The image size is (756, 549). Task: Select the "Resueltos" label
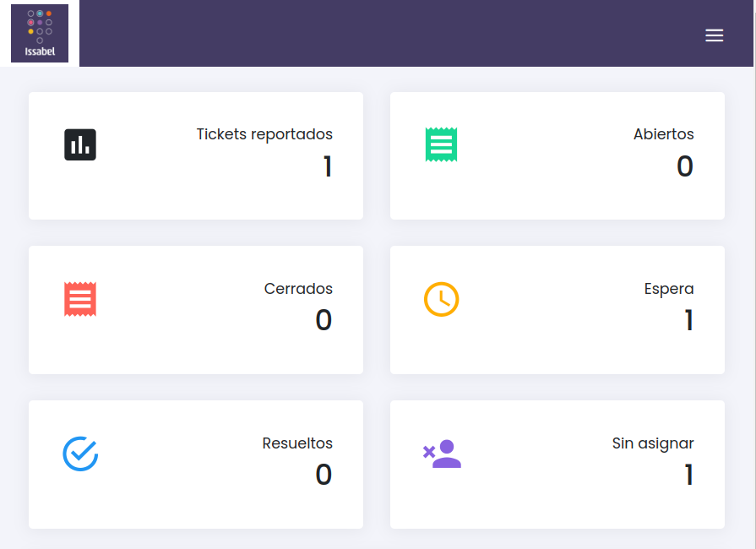click(x=297, y=443)
